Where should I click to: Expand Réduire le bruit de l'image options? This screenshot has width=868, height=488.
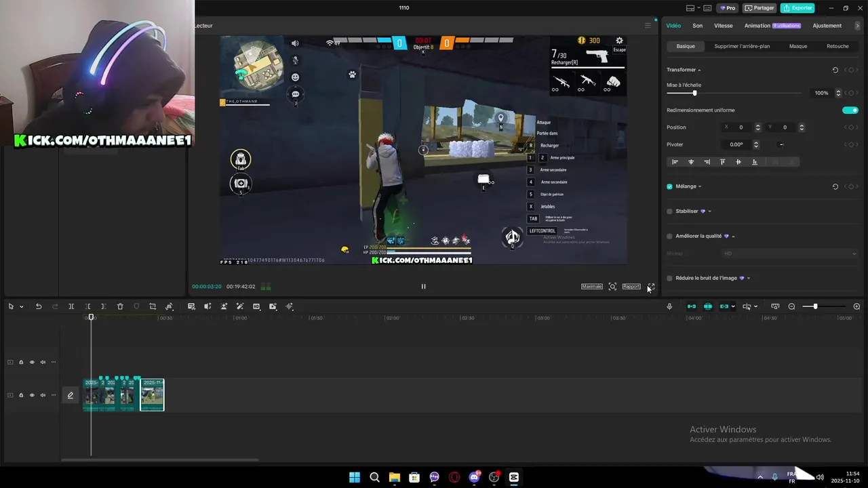click(749, 278)
